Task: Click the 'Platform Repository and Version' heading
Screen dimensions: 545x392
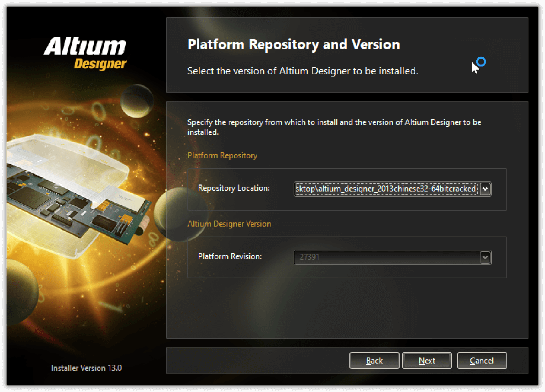Action: pos(293,44)
